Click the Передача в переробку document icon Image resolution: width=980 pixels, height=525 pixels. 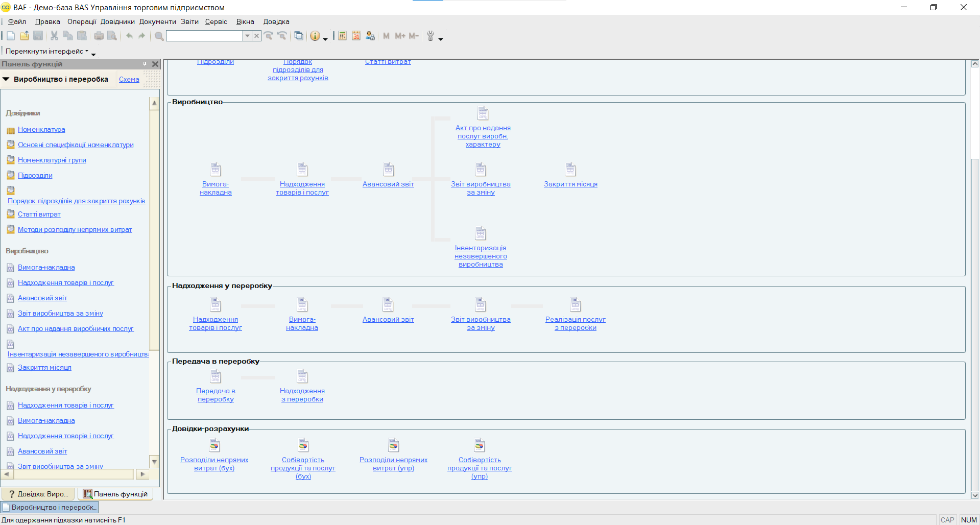click(x=216, y=376)
